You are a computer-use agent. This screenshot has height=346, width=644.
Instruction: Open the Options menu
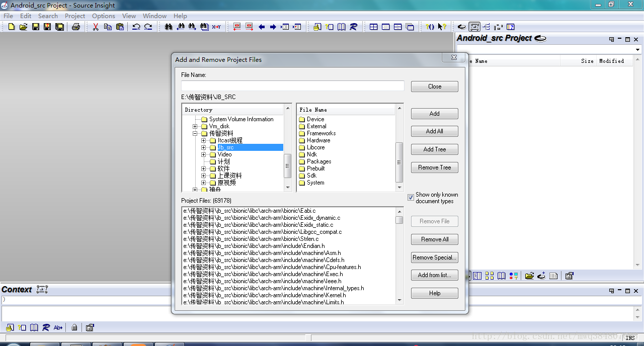(x=104, y=16)
